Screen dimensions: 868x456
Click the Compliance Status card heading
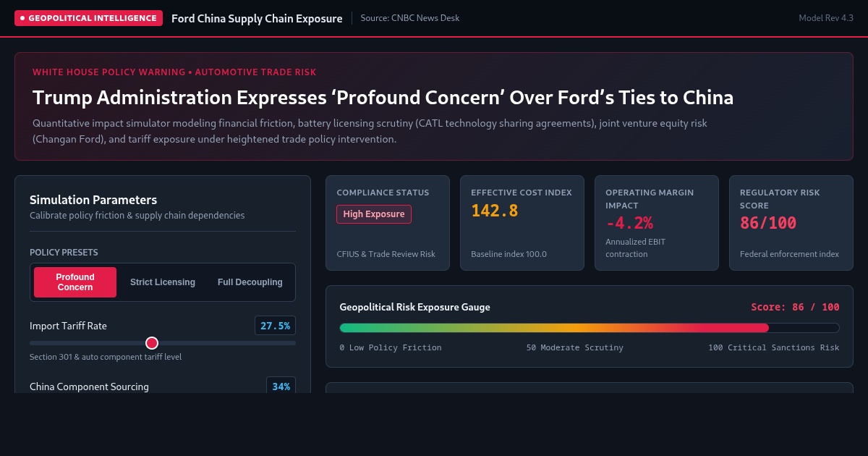pos(383,193)
